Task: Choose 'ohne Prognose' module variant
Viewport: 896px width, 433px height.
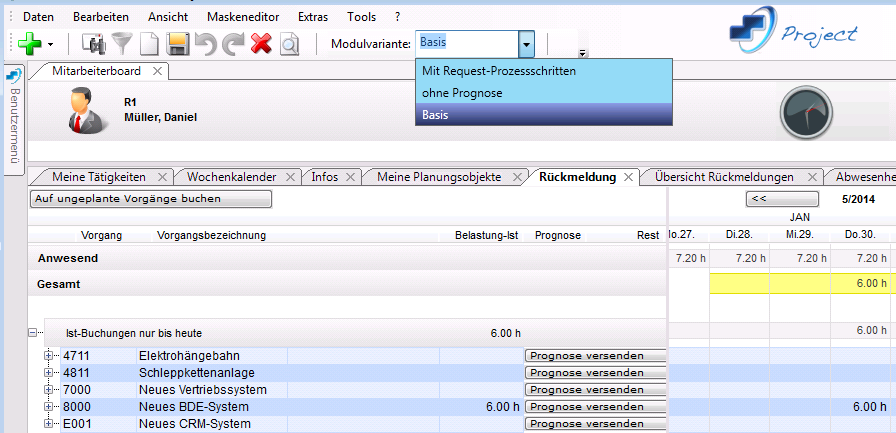Action: [544, 93]
